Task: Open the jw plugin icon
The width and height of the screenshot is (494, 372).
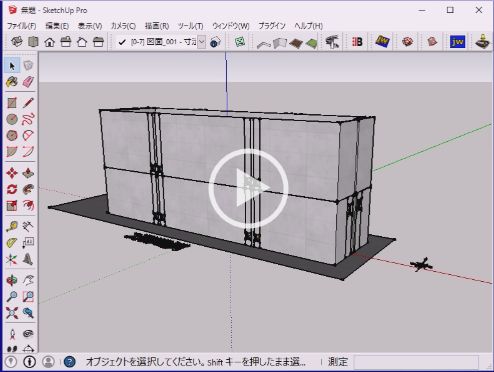Action: [x=457, y=42]
